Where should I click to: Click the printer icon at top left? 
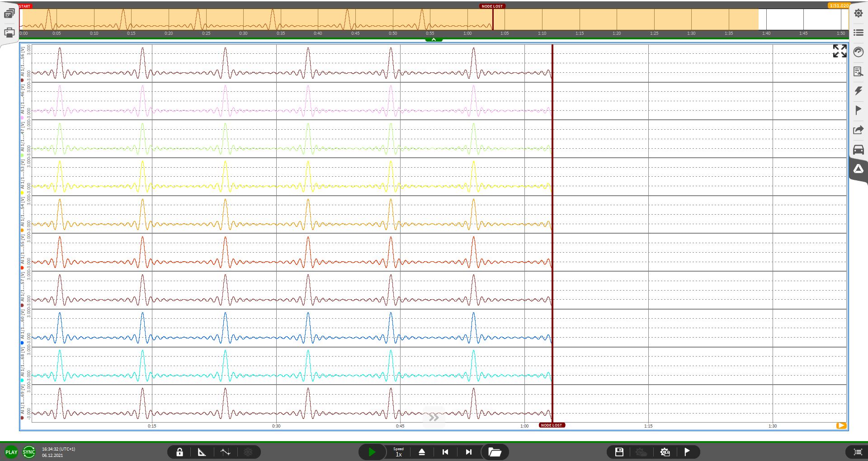(x=9, y=33)
